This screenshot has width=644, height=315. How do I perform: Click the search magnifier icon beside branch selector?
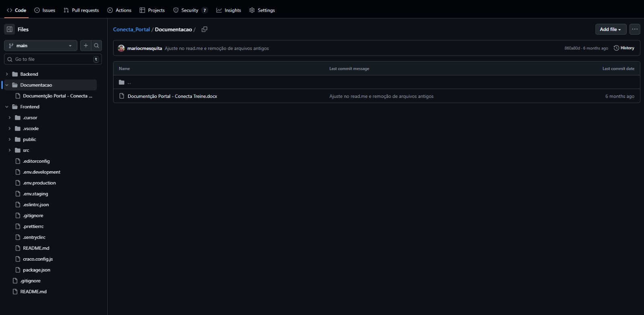(97, 46)
